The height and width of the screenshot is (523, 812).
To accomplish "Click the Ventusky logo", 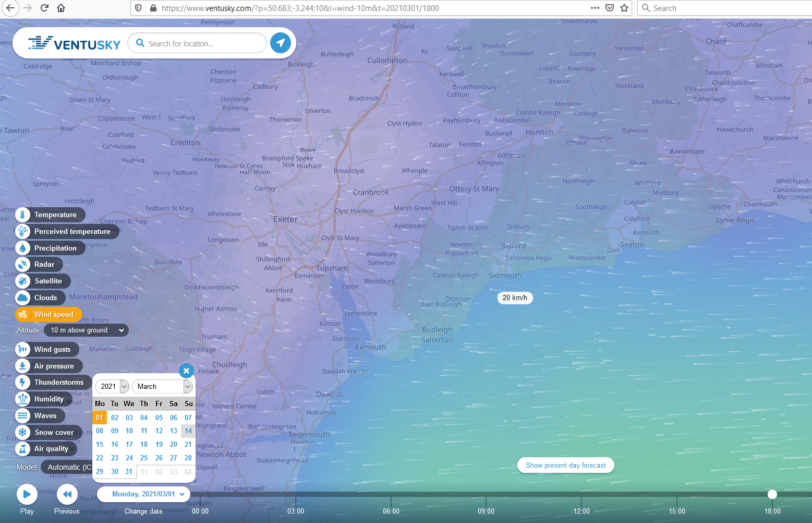I will (74, 44).
